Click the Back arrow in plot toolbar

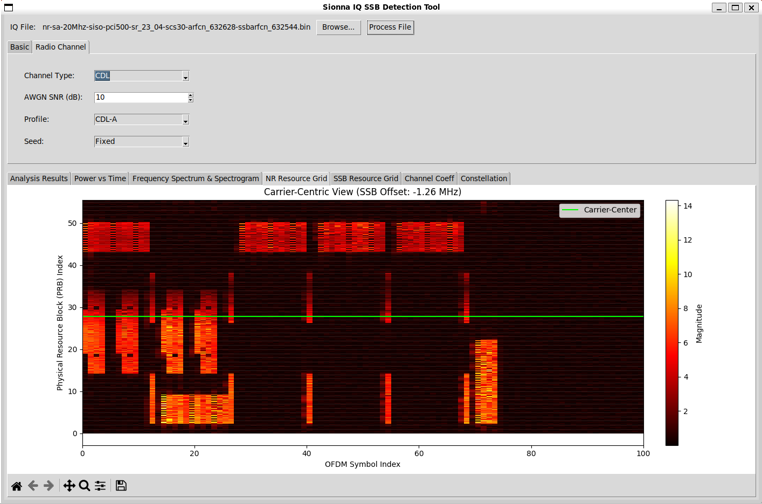click(33, 486)
